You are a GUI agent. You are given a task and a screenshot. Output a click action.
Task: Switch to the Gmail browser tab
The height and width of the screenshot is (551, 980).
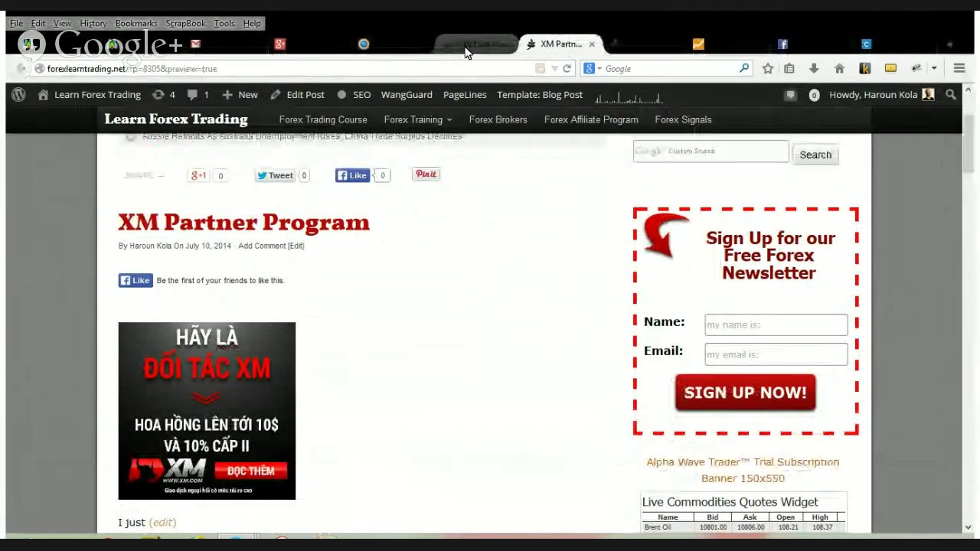pyautogui.click(x=195, y=44)
